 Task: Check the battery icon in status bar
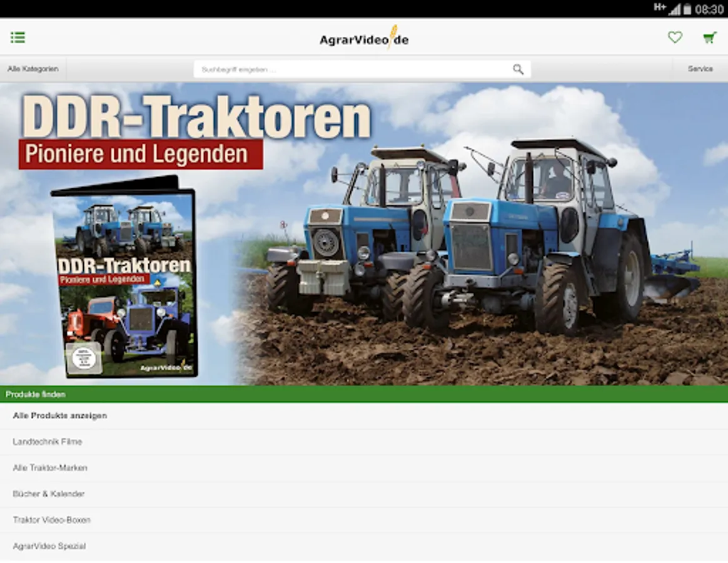click(x=687, y=9)
